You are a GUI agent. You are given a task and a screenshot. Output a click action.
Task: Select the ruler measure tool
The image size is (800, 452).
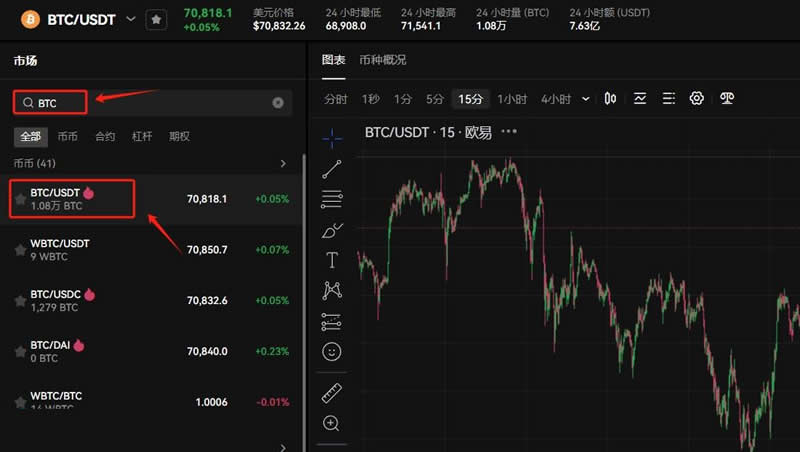click(x=332, y=393)
